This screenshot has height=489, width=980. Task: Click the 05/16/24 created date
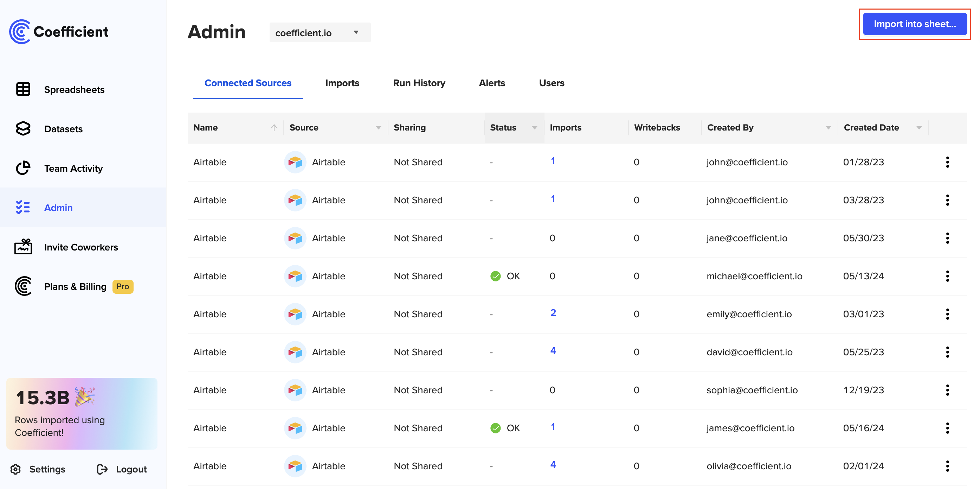point(864,428)
